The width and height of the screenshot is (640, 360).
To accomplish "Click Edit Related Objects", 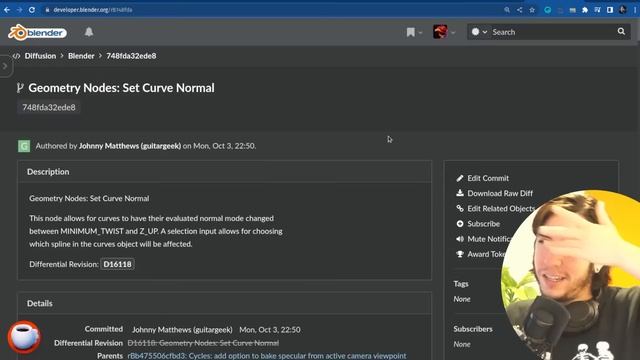I will click(496, 209).
